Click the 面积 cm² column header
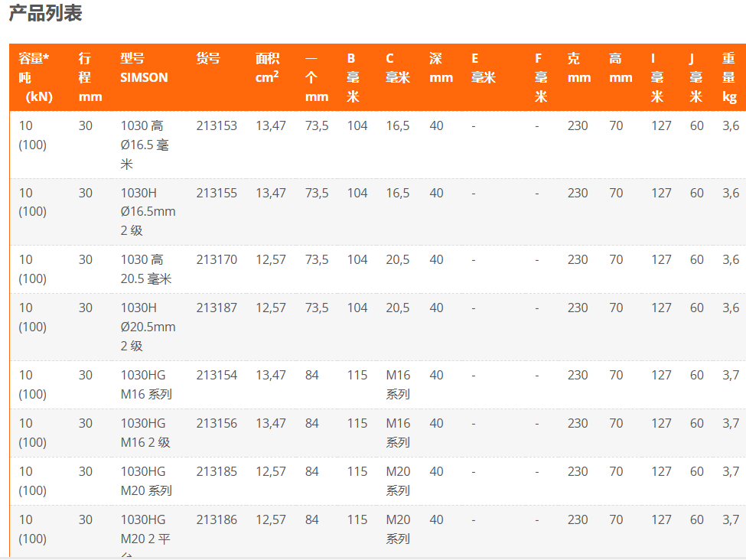The image size is (746, 560). coord(267,67)
